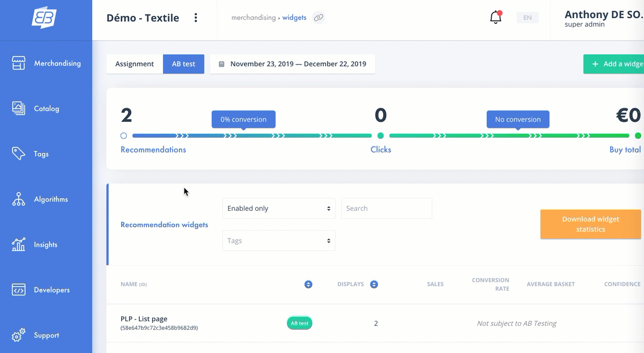Image resolution: width=644 pixels, height=353 pixels.
Task: Open the Tags label icon
Action: (19, 154)
